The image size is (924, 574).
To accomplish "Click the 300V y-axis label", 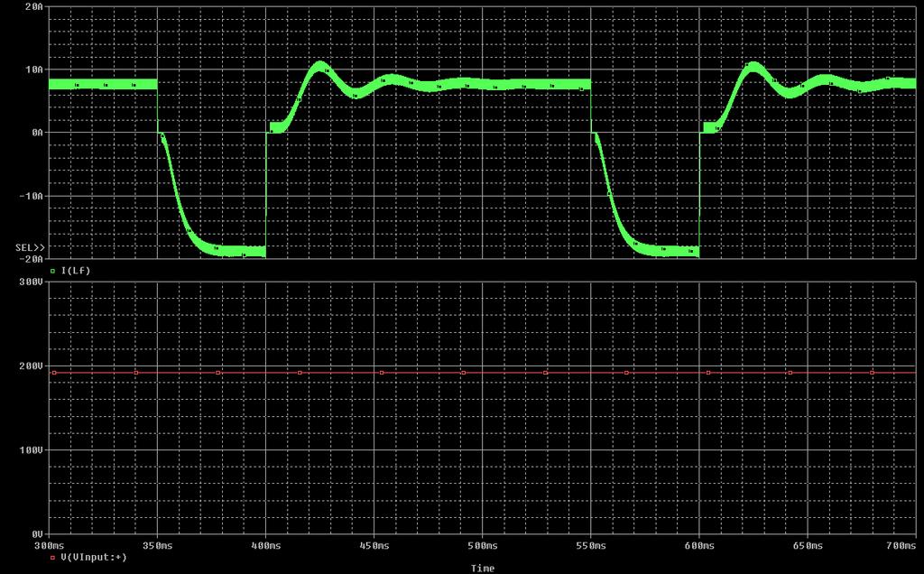I will click(32, 282).
